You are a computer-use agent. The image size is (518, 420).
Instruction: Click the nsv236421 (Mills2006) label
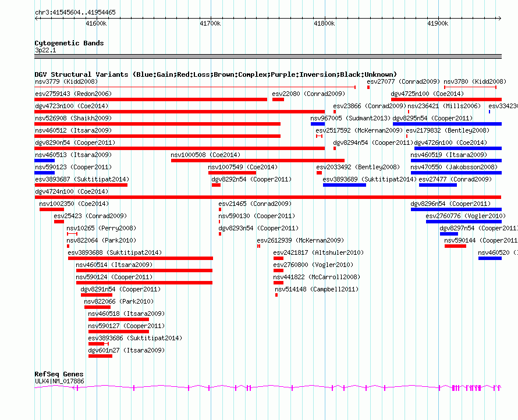click(x=444, y=106)
